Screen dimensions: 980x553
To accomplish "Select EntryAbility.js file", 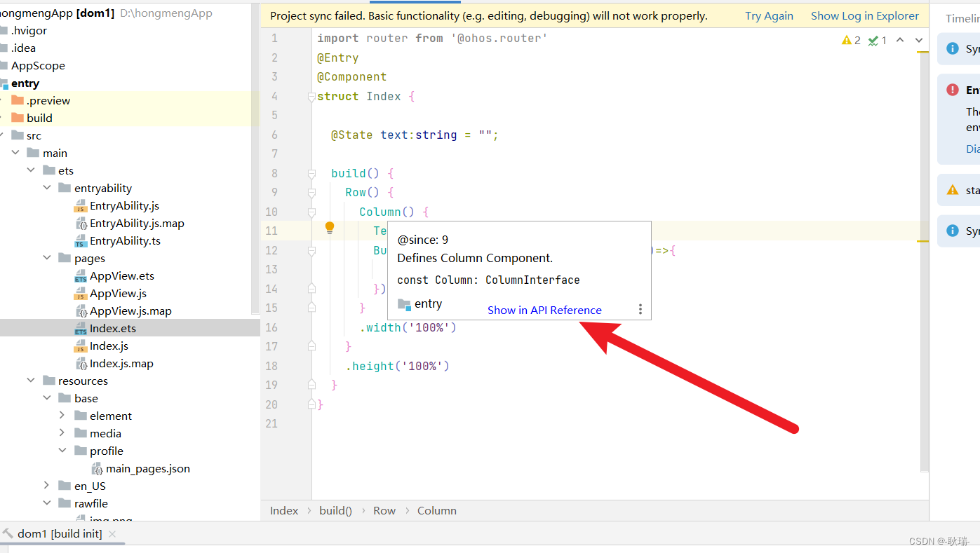I will [124, 205].
